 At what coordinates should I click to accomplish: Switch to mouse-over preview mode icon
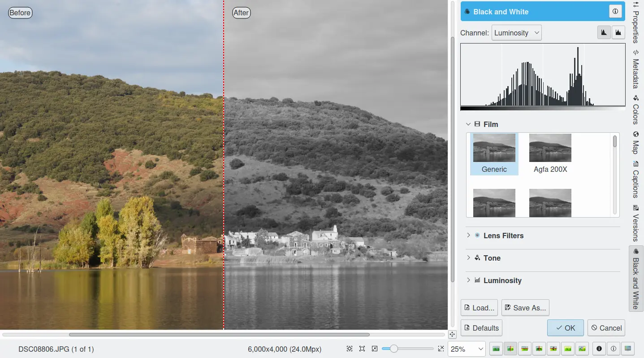[582, 349]
